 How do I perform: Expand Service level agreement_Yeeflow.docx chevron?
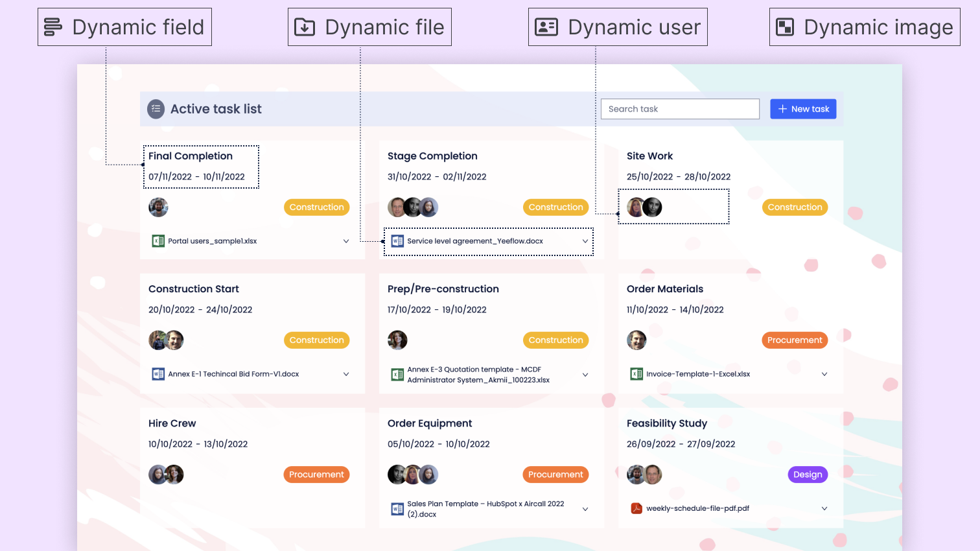[585, 241]
